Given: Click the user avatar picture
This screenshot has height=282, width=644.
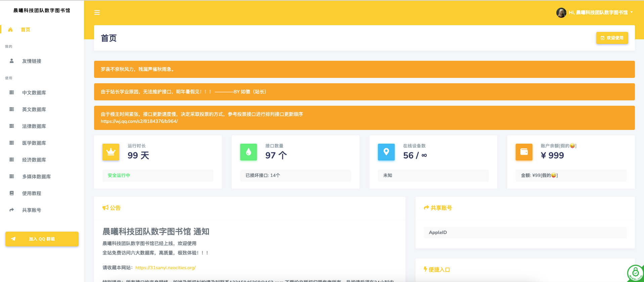Looking at the screenshot, I should [561, 13].
